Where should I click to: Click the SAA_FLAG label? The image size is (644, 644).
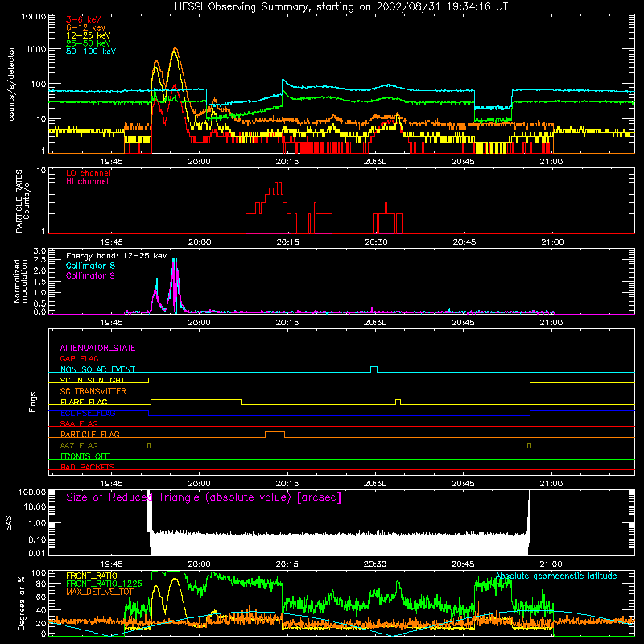point(79,423)
